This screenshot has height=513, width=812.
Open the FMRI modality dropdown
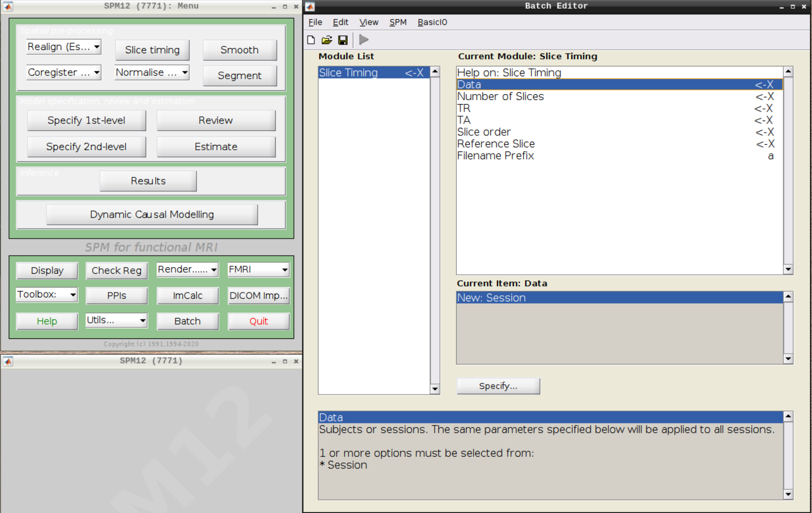[x=259, y=270]
